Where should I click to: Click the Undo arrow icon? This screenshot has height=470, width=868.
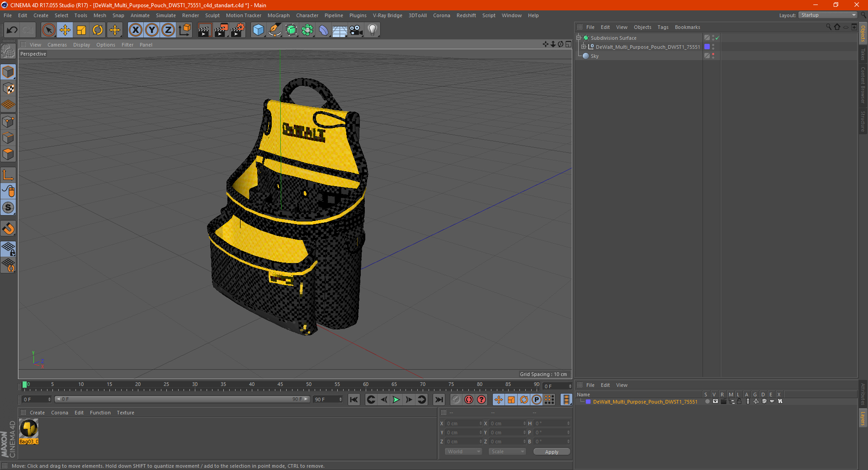coord(12,30)
